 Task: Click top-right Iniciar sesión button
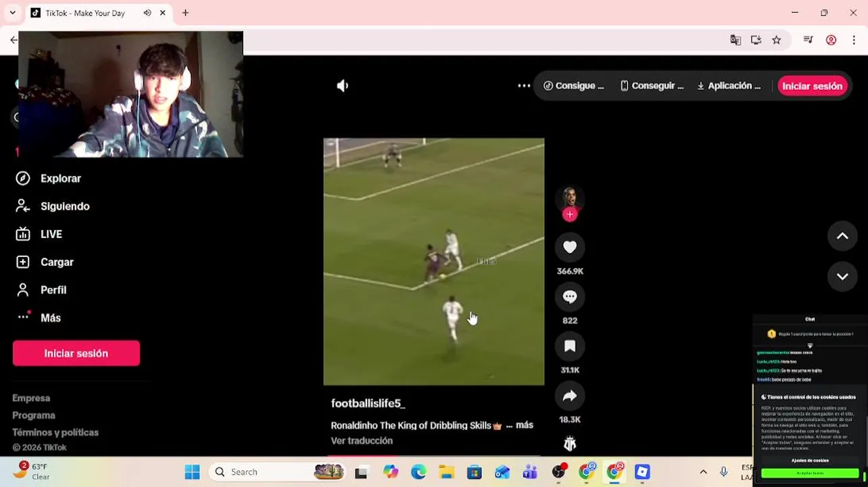click(812, 86)
